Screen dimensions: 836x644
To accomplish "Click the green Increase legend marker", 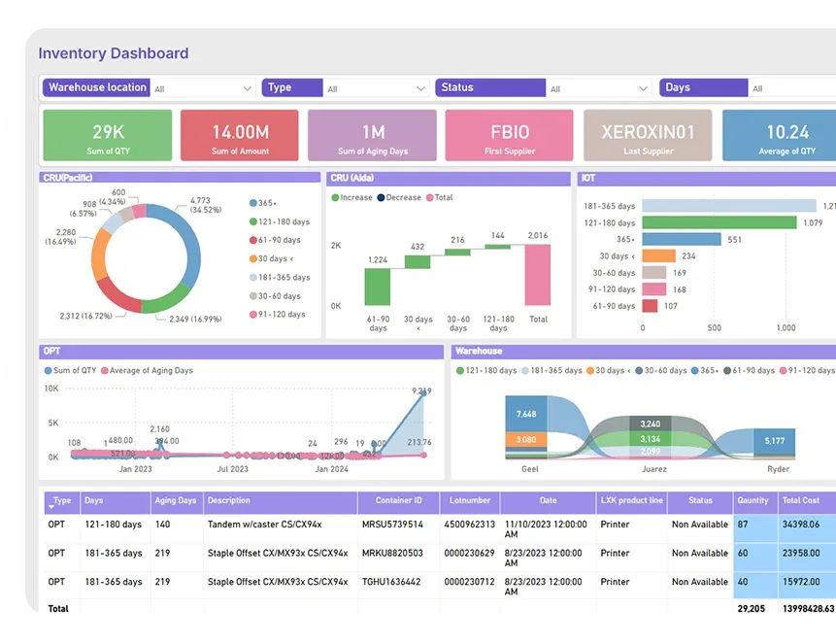I will (x=336, y=197).
